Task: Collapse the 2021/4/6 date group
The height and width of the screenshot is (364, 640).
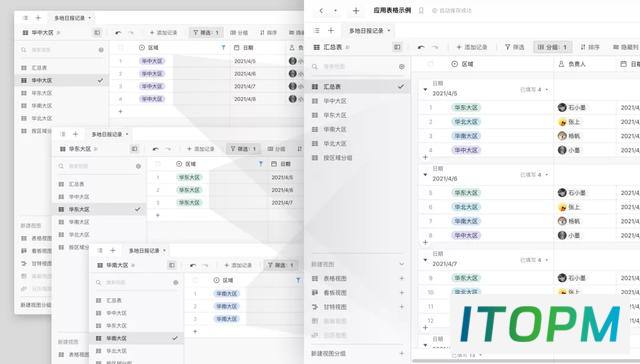Action: tap(425, 175)
